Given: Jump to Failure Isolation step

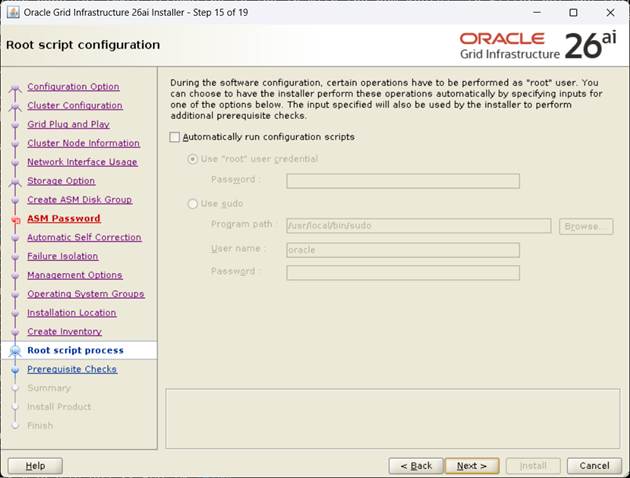Looking at the screenshot, I should tap(63, 256).
